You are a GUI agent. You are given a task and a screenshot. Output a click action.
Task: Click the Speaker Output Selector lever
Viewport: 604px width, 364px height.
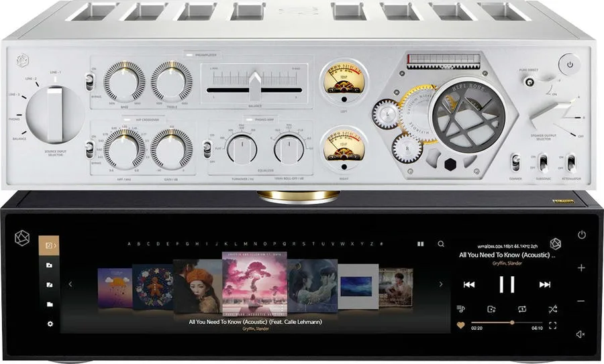point(552,115)
